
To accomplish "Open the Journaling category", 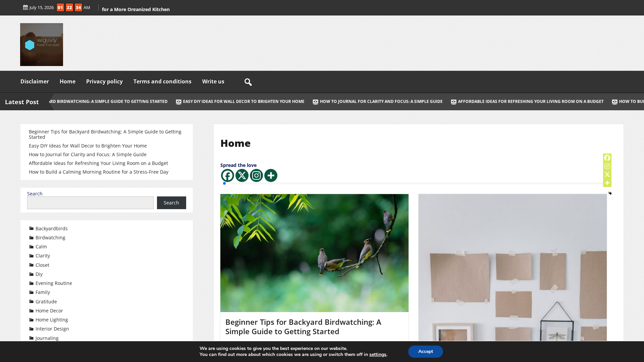I will [47, 338].
